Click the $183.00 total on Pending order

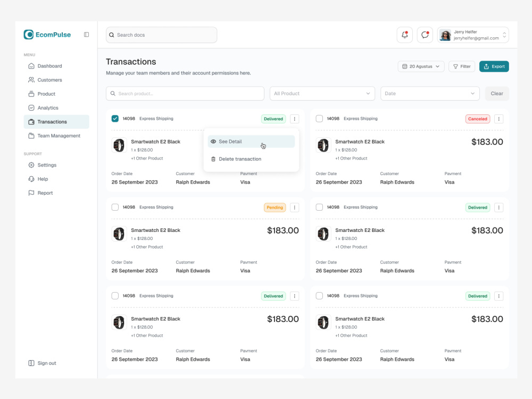point(283,230)
